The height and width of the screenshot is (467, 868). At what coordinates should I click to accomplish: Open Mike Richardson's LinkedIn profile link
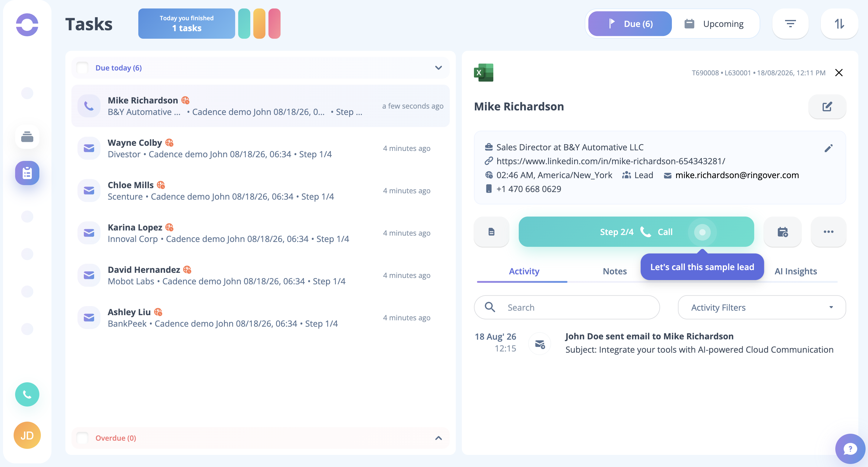point(610,161)
